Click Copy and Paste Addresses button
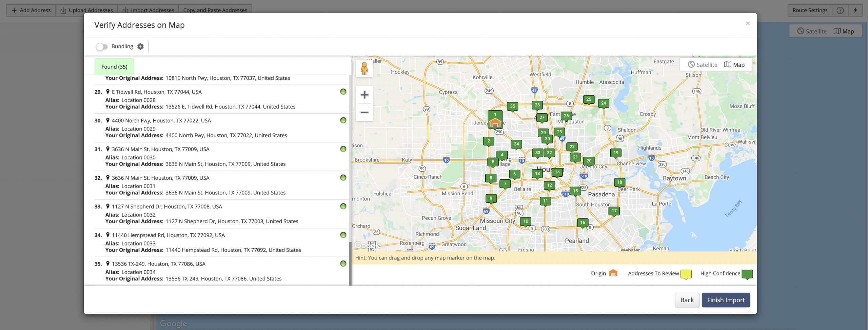Viewport: 868px width, 330px height. (215, 10)
